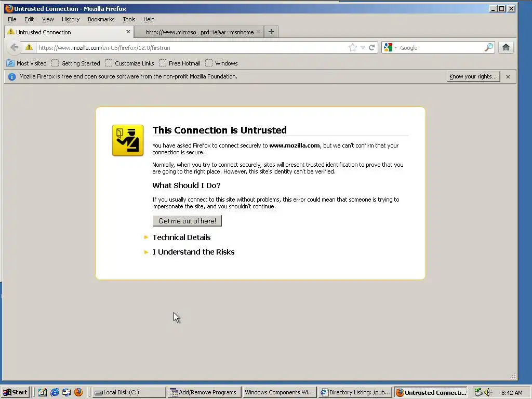Click the Free Hotmail bookmark

coord(180,63)
